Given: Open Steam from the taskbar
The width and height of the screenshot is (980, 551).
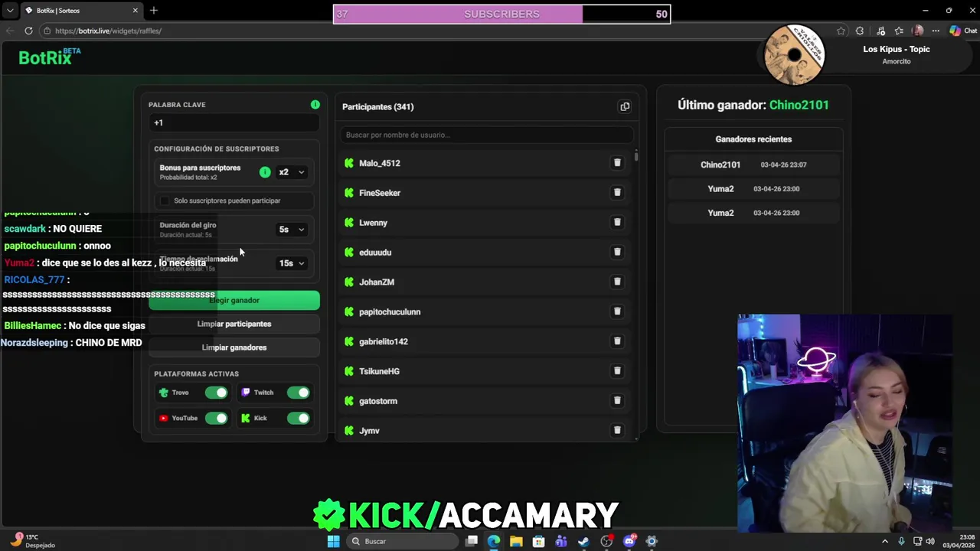Looking at the screenshot, I should pyautogui.click(x=583, y=541).
